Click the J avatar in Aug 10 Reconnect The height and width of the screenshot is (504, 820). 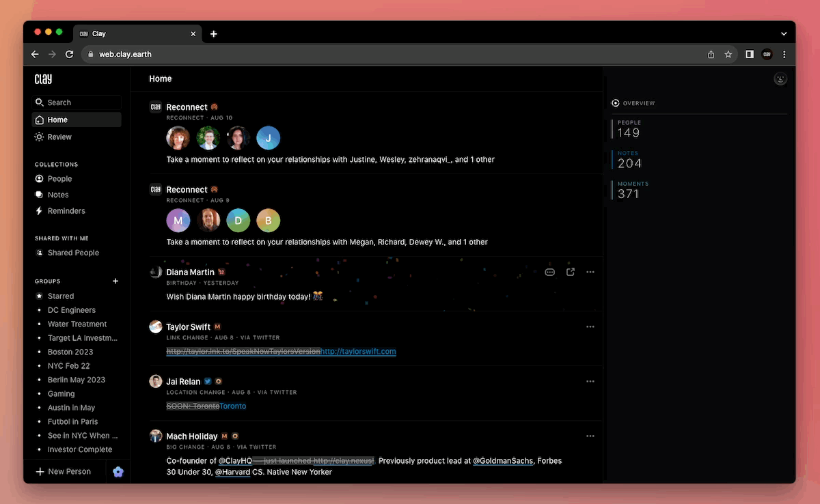coord(269,138)
